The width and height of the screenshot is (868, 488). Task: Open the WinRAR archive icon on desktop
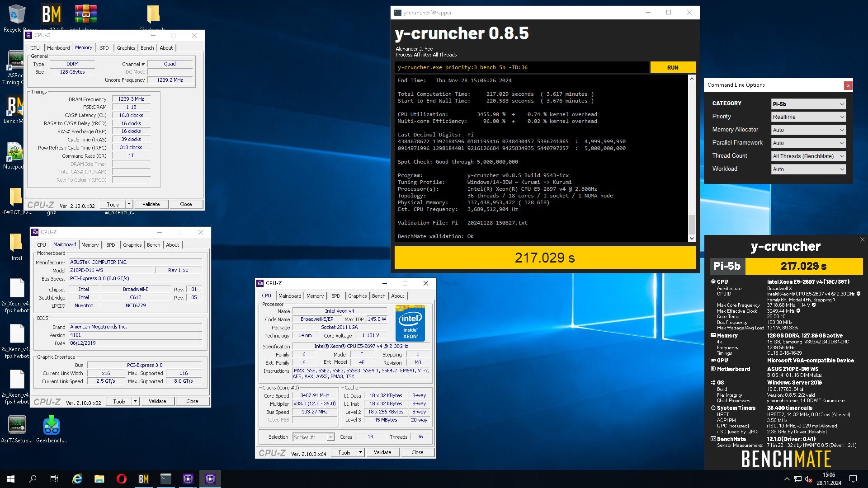tap(85, 14)
